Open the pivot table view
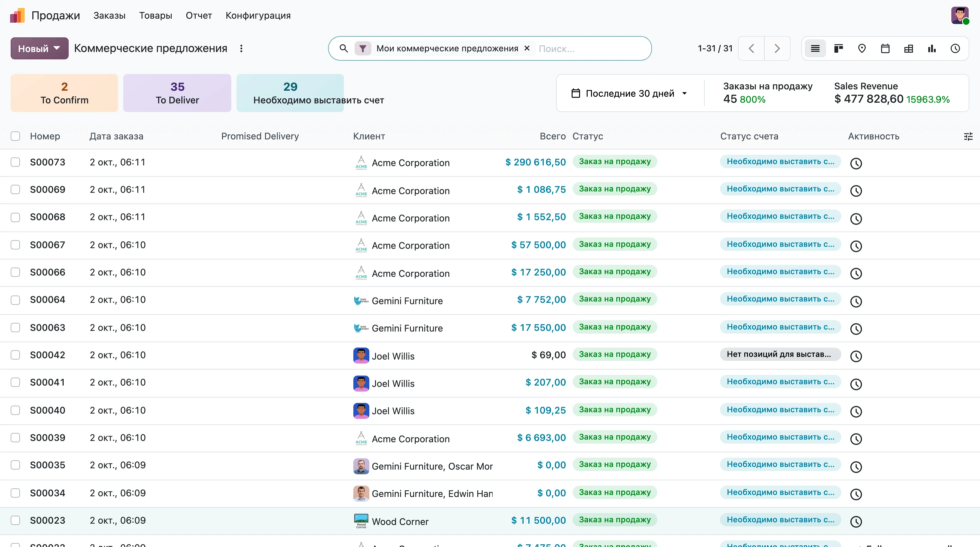 pyautogui.click(x=908, y=48)
